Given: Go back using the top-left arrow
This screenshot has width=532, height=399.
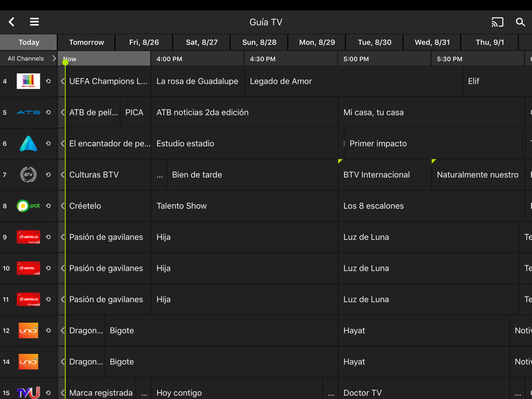Looking at the screenshot, I should 12,22.
